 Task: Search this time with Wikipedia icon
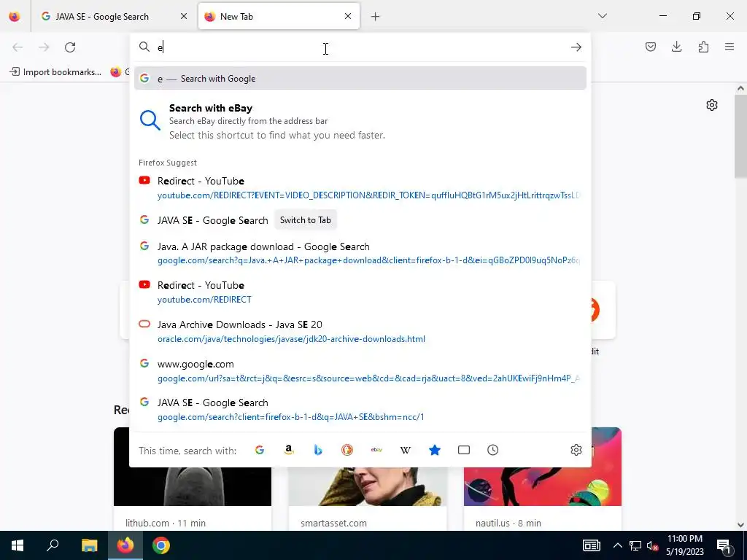pyautogui.click(x=406, y=450)
